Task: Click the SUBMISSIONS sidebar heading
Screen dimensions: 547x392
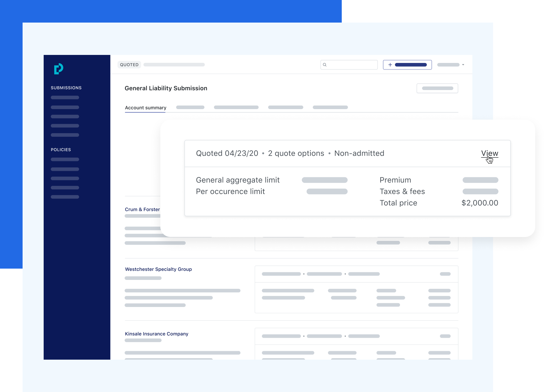Action: pos(66,88)
